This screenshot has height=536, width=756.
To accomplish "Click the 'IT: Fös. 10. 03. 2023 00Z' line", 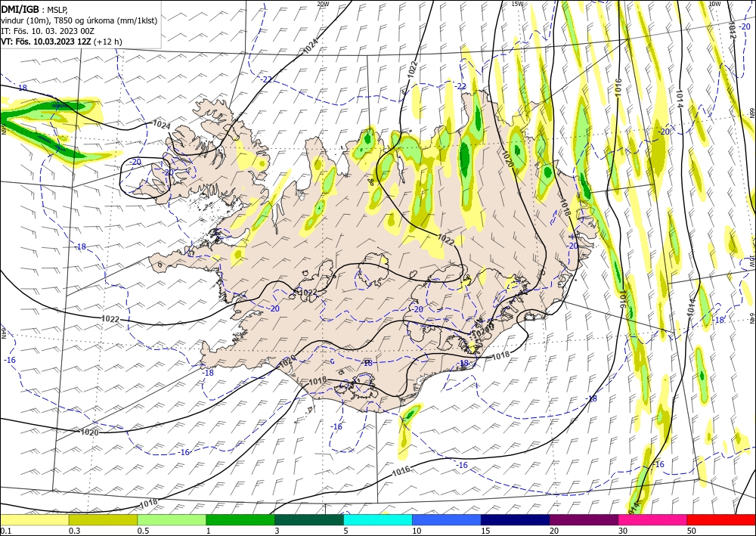I will click(48, 31).
